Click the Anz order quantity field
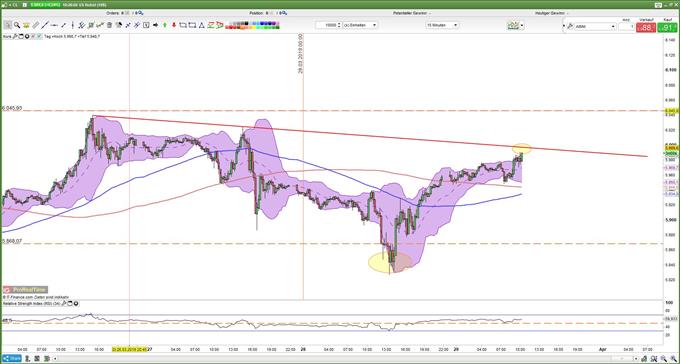This screenshot has width=680, height=364. coord(627,26)
